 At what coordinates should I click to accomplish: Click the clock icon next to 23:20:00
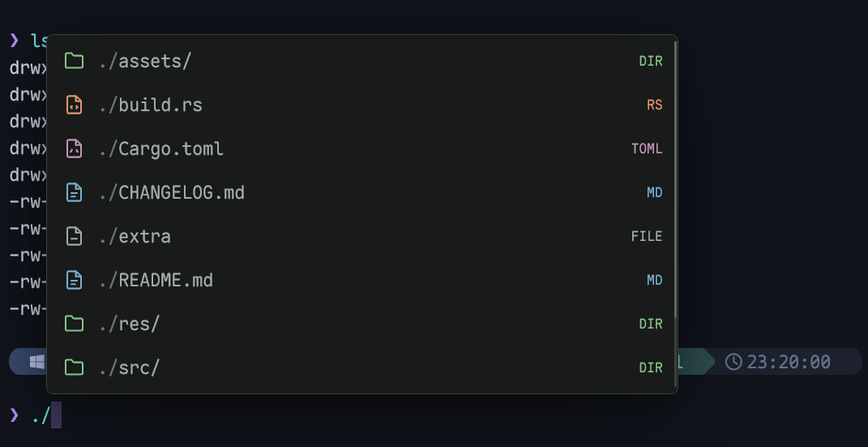[733, 363]
